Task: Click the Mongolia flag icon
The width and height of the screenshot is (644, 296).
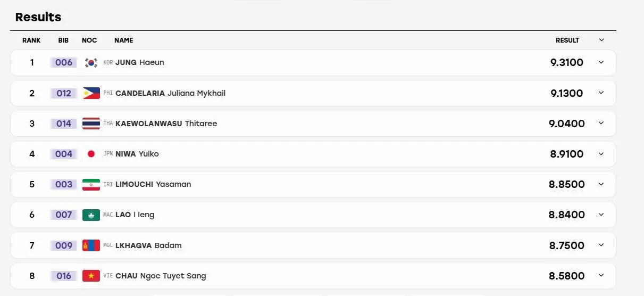Action: coord(91,245)
